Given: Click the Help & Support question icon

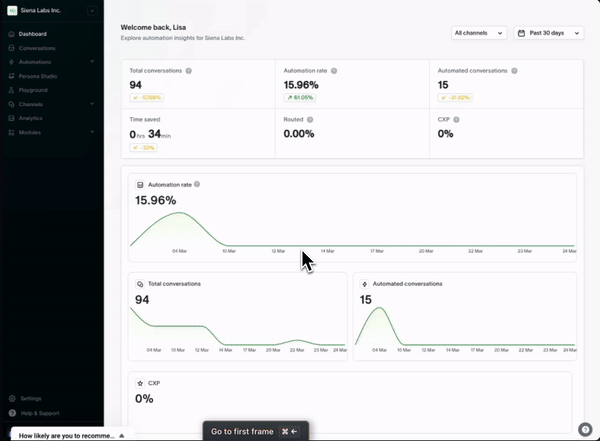Looking at the screenshot, I should coord(12,413).
